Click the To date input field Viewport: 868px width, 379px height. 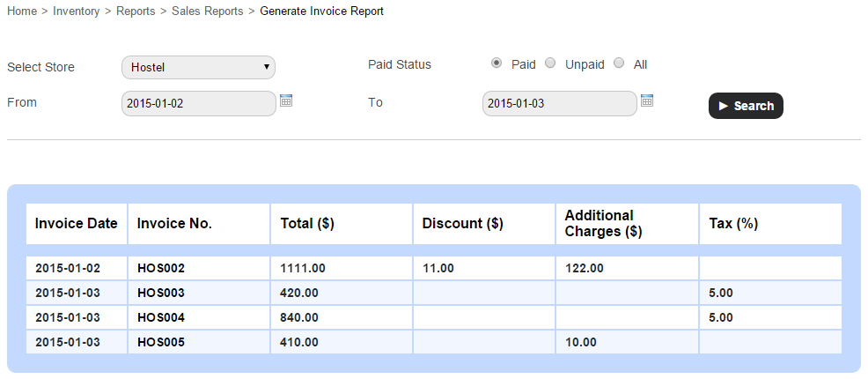pyautogui.click(x=559, y=104)
